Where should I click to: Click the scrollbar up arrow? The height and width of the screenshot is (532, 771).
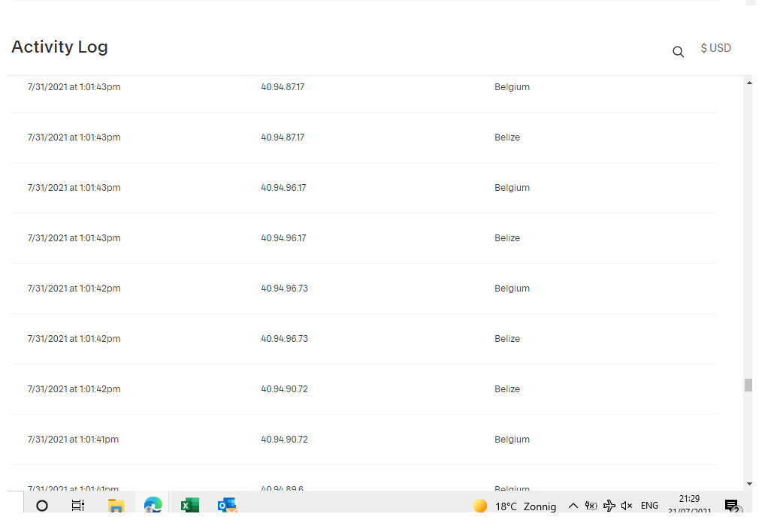[749, 83]
